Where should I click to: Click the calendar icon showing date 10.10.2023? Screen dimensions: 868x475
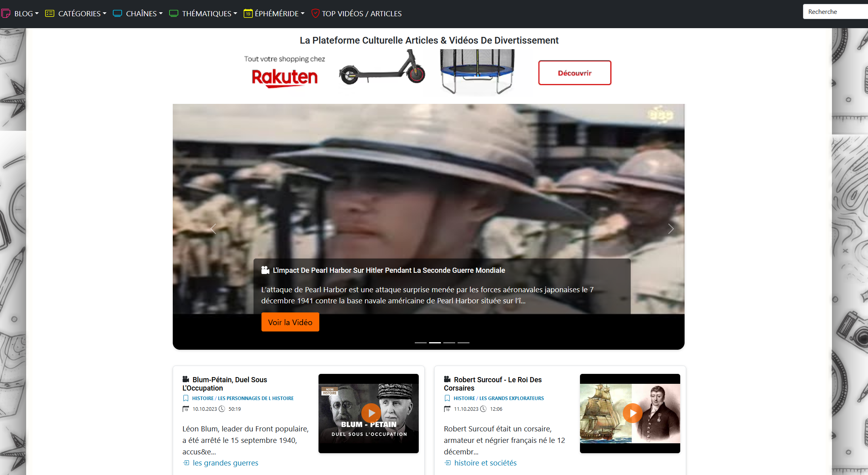(x=185, y=409)
